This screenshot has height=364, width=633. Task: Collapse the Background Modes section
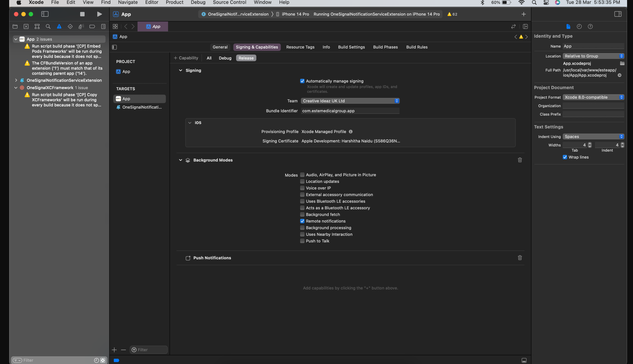pyautogui.click(x=180, y=160)
